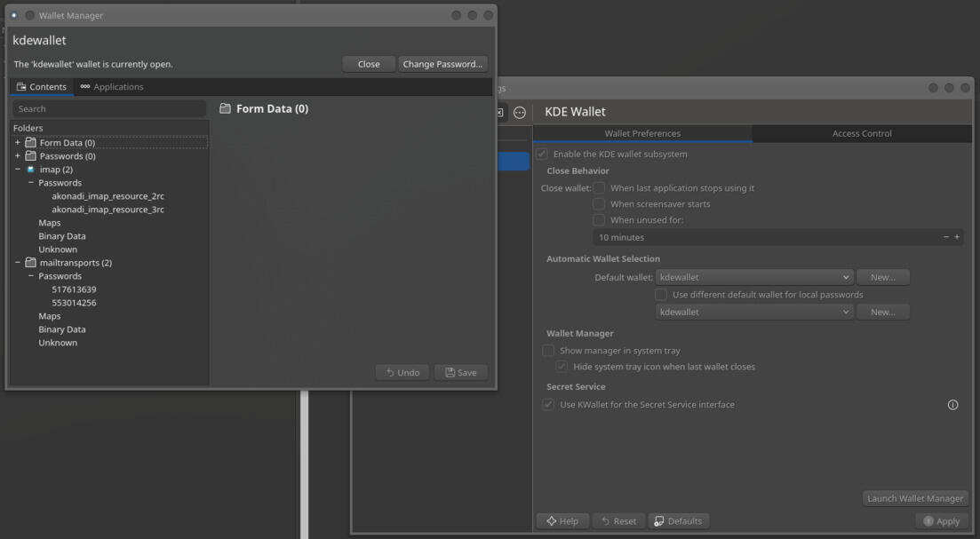This screenshot has height=539, width=980.
Task: Select the Passwords (0) folder icon in tree
Action: point(30,156)
